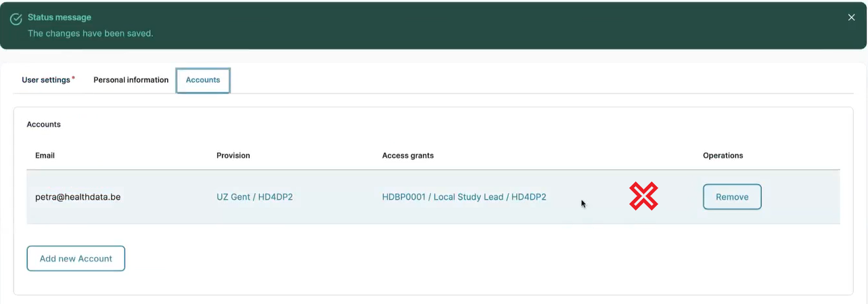The width and height of the screenshot is (868, 304).
Task: Open the UZ Gent / HD4DP2 provision link
Action: pos(254,197)
